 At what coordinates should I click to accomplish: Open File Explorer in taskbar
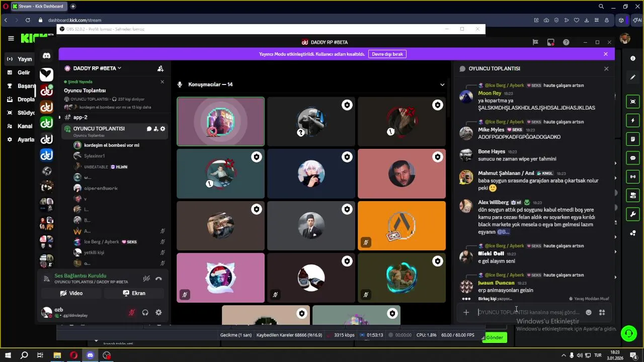57,355
